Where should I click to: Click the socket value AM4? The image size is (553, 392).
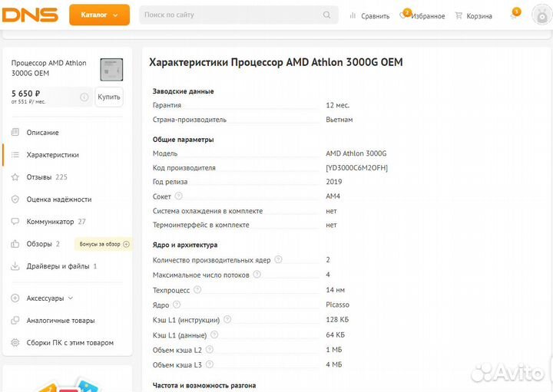(333, 196)
